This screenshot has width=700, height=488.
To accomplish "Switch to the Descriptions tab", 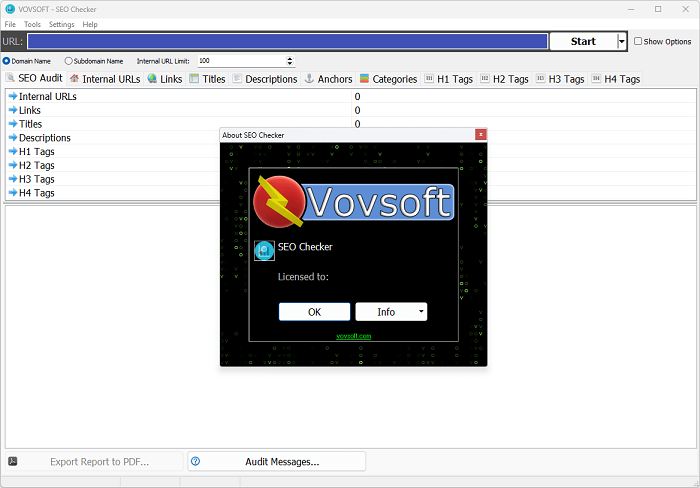I will pyautogui.click(x=265, y=79).
